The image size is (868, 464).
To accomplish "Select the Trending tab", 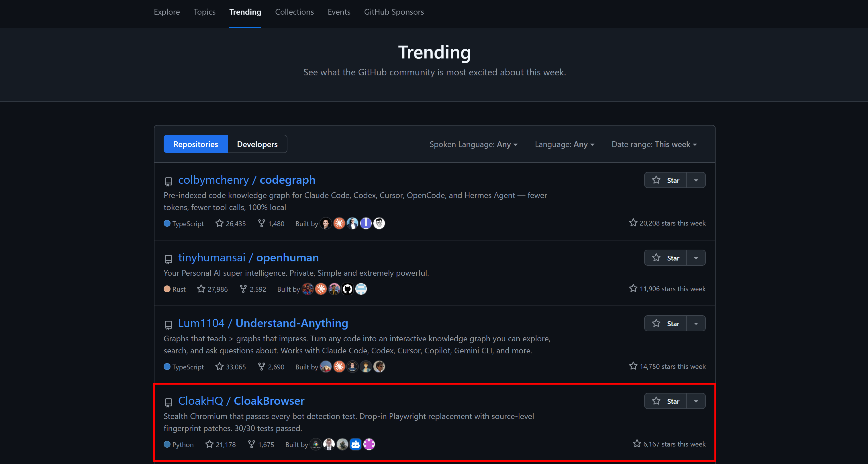I will 245,12.
